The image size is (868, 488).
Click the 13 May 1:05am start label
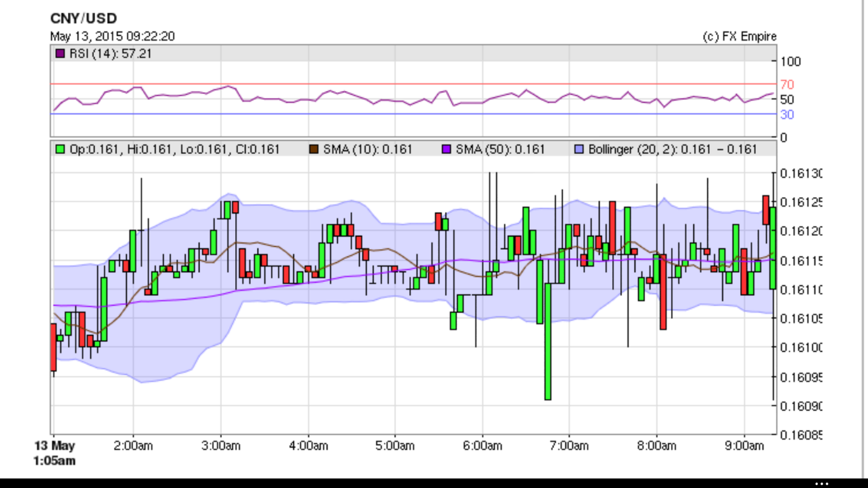[55, 453]
